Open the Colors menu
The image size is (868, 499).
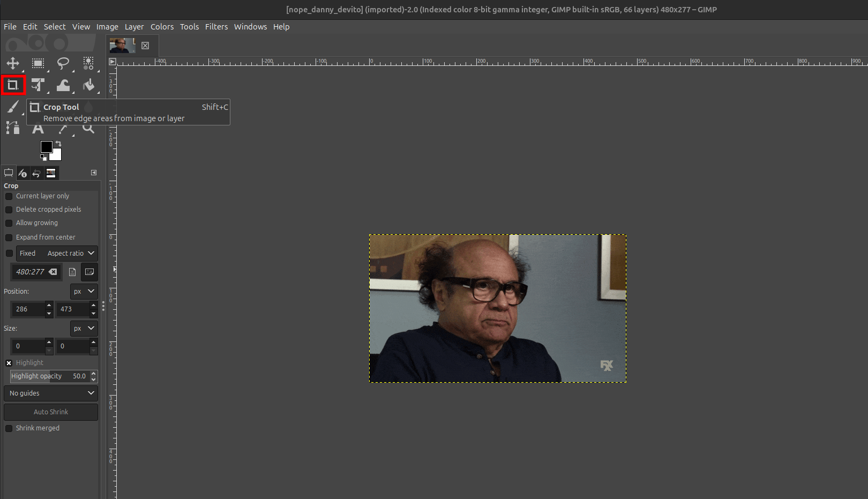pyautogui.click(x=162, y=27)
